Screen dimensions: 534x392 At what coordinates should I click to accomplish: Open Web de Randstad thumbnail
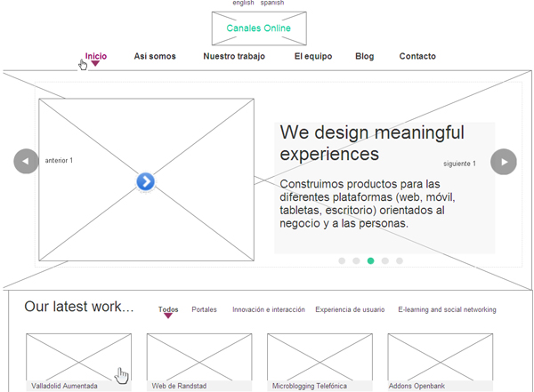tap(199, 357)
